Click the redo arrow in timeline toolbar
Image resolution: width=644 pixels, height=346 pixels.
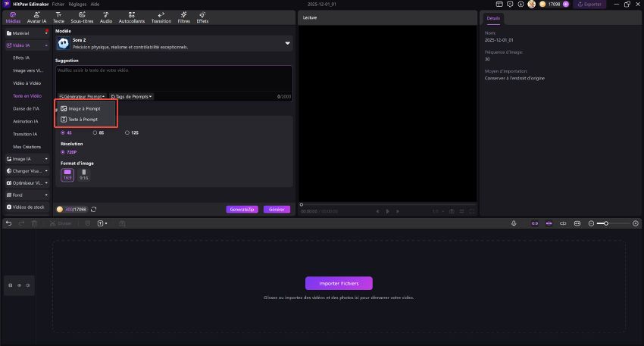pyautogui.click(x=21, y=223)
